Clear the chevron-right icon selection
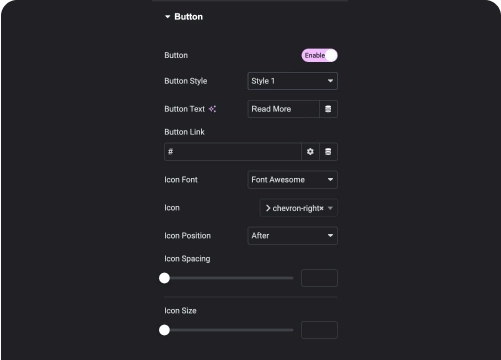 click(321, 208)
